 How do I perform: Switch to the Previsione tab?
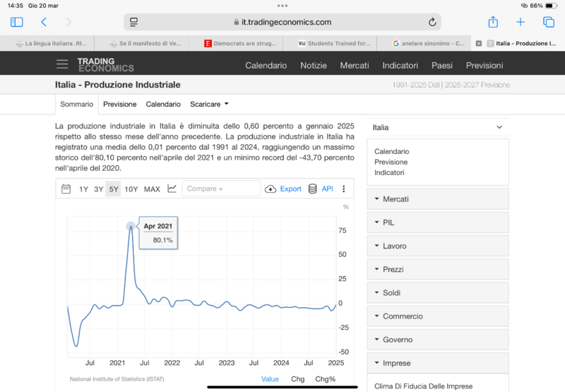click(x=119, y=104)
